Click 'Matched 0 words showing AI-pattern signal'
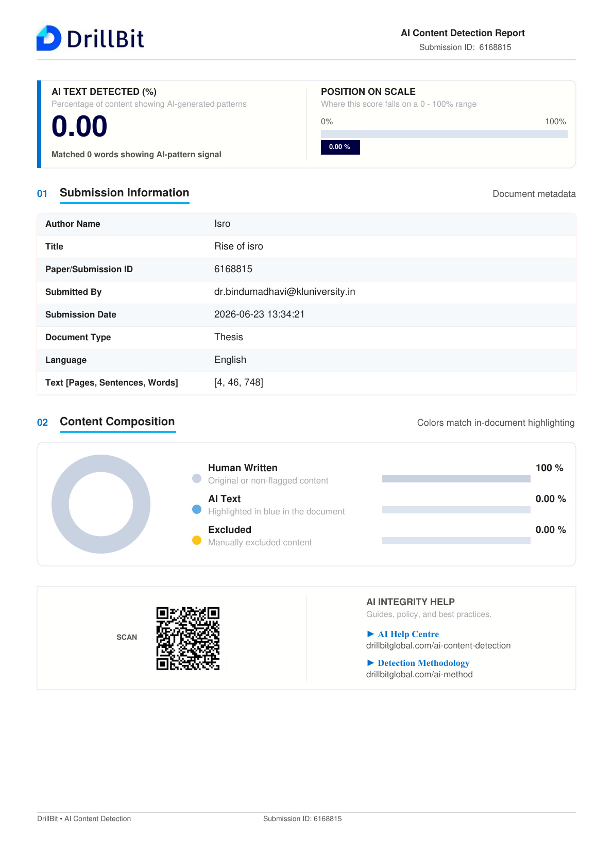 tap(137, 155)
